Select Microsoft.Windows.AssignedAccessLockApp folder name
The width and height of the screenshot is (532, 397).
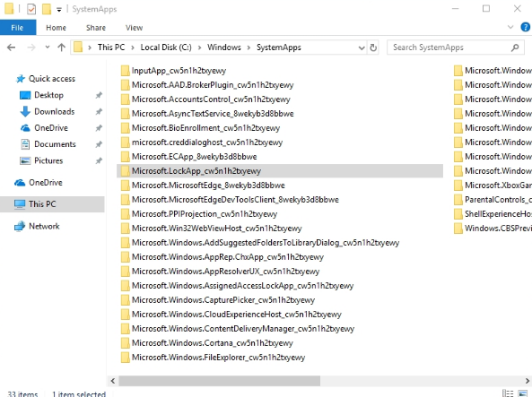coord(242,286)
